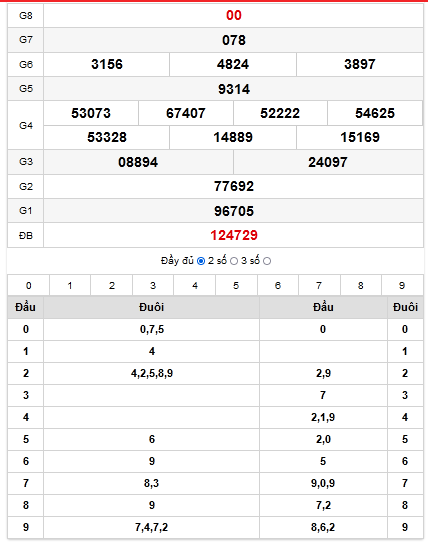428x544 pixels.
Task: Pick digit 9 in filter row
Action: click(x=402, y=286)
